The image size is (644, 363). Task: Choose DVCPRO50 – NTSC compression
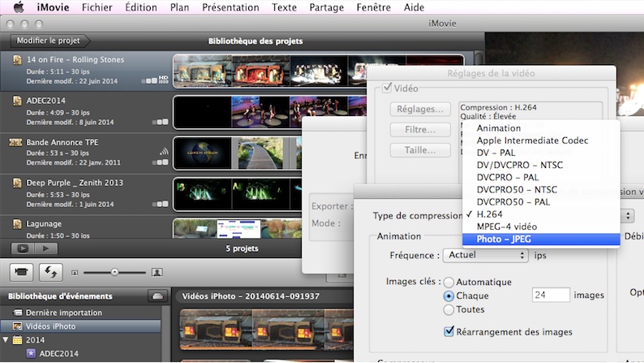pyautogui.click(x=541, y=190)
